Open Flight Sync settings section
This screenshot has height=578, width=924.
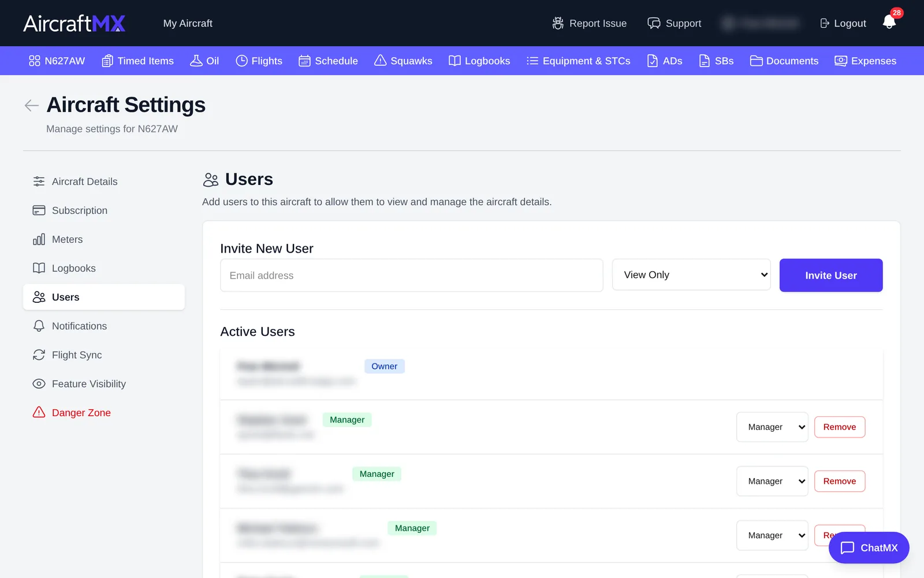tap(104, 355)
